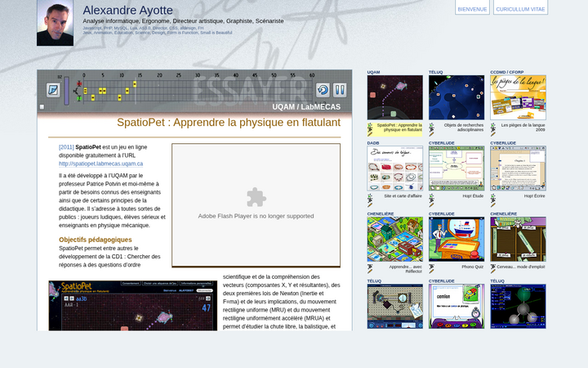Open the Phono Quiz caption link

[x=473, y=267]
